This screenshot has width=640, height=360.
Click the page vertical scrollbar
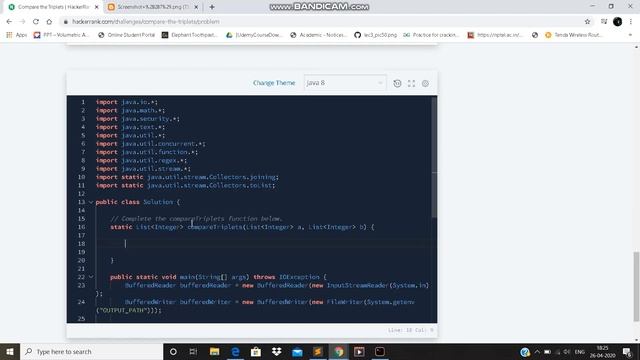point(636,287)
